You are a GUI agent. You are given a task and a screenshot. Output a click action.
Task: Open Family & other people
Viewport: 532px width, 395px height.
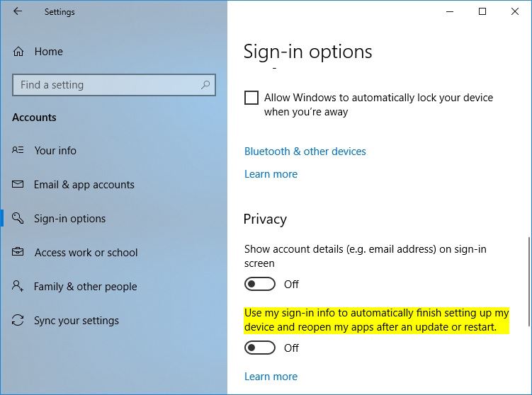coord(86,287)
